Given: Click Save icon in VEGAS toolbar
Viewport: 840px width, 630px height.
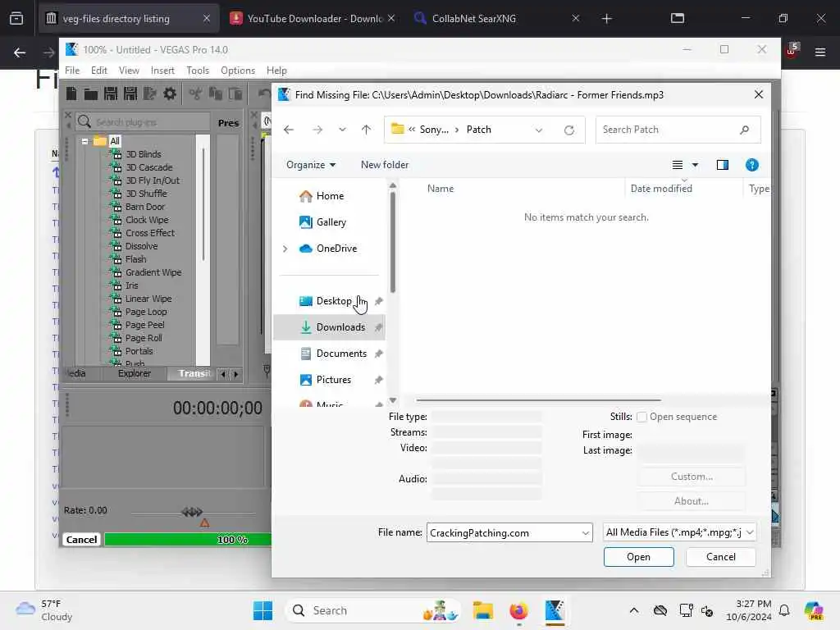Looking at the screenshot, I should pos(111,94).
